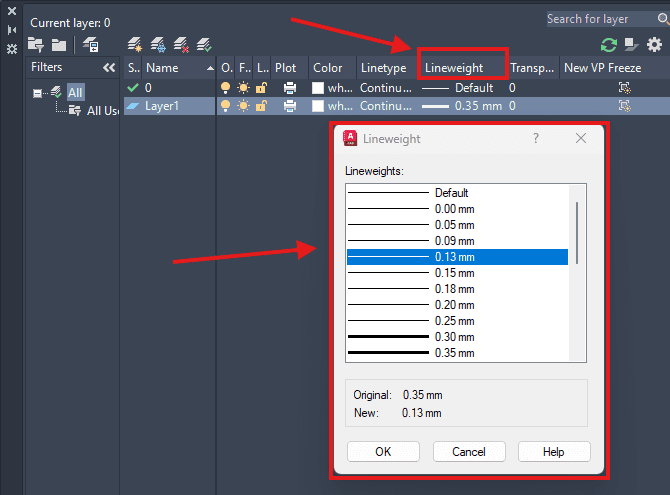Collapse the Filters panel with double chevron
This screenshot has width=670, height=495.
tap(109, 68)
